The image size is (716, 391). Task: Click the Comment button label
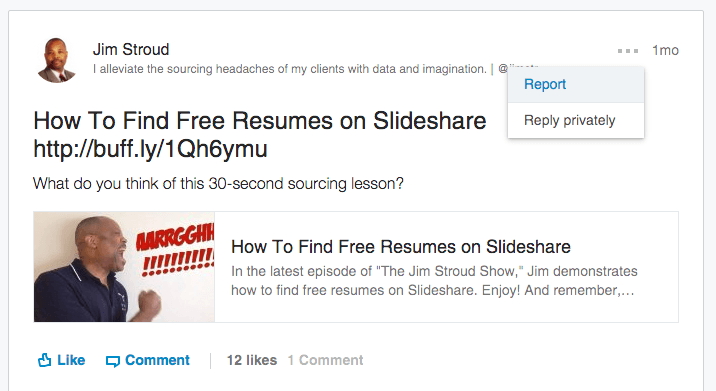point(157,360)
